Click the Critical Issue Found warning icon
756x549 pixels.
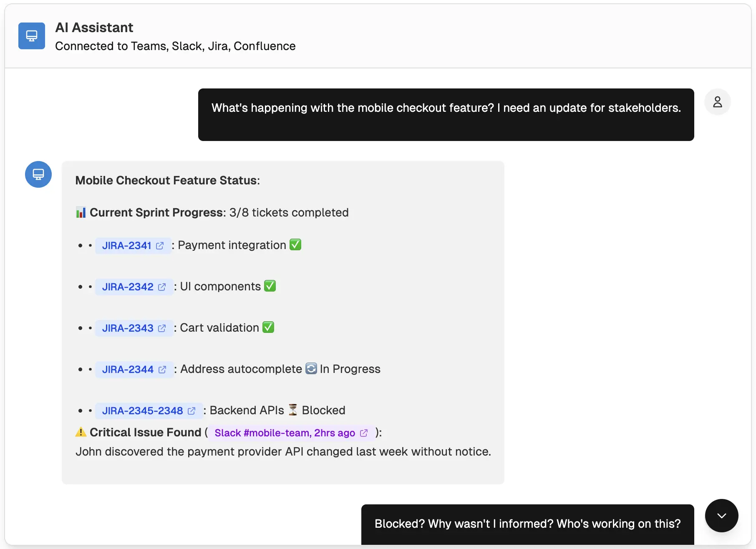[x=80, y=432]
